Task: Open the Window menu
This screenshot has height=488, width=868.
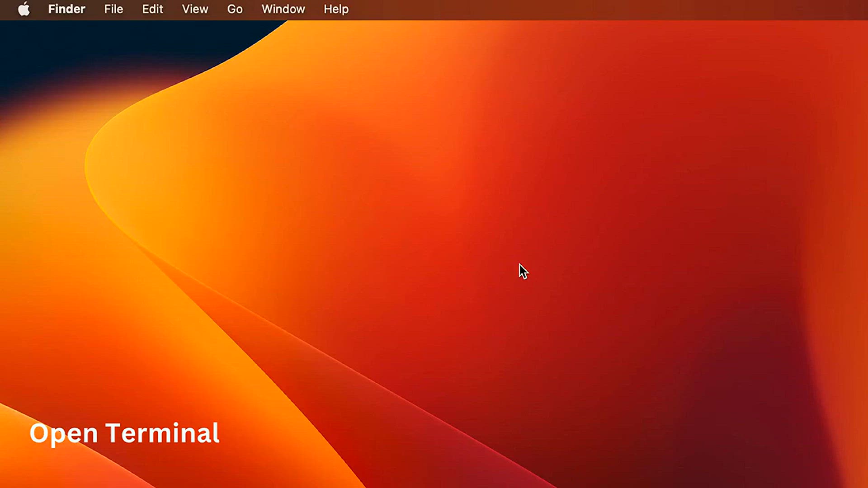Action: pyautogui.click(x=283, y=9)
